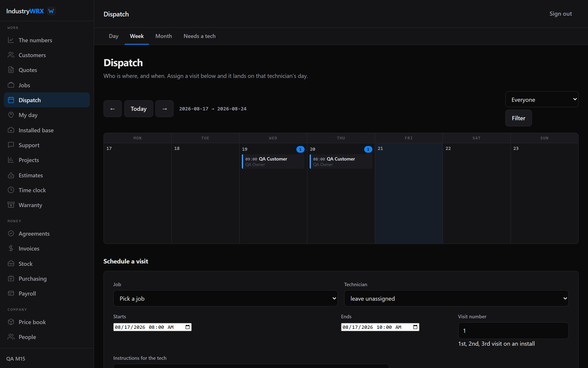The height and width of the screenshot is (368, 588).
Task: Open the Pick a job dropdown
Action: click(225, 298)
